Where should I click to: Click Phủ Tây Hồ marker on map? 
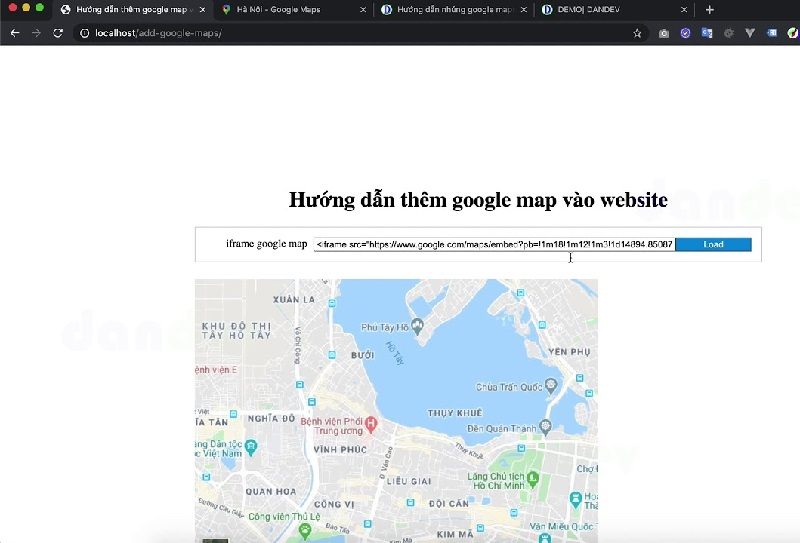(x=417, y=326)
